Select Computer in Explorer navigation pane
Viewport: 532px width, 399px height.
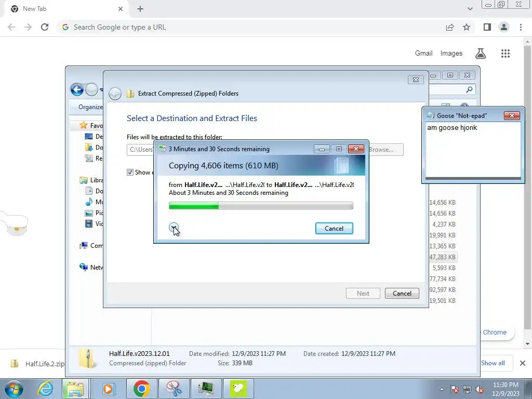click(91, 246)
